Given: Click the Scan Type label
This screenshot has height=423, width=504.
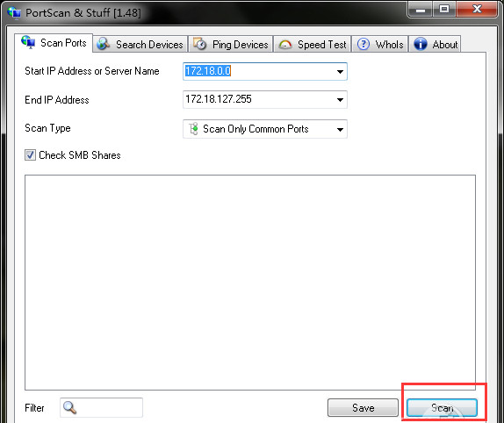Looking at the screenshot, I should point(47,128).
